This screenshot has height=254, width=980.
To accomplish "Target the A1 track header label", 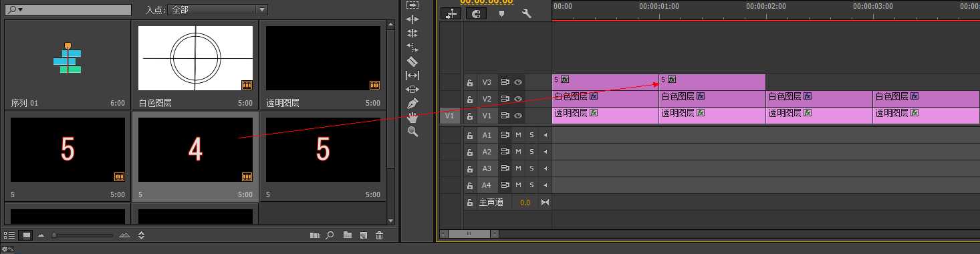I will [x=487, y=135].
